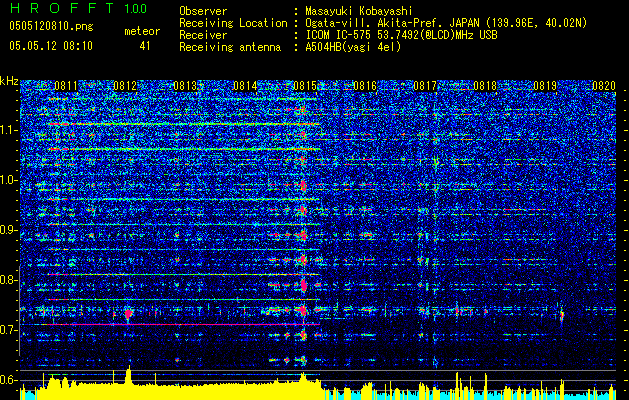Click the A504HB(yagi 4el) antenna text
629x400 pixels.
pyautogui.click(x=353, y=47)
